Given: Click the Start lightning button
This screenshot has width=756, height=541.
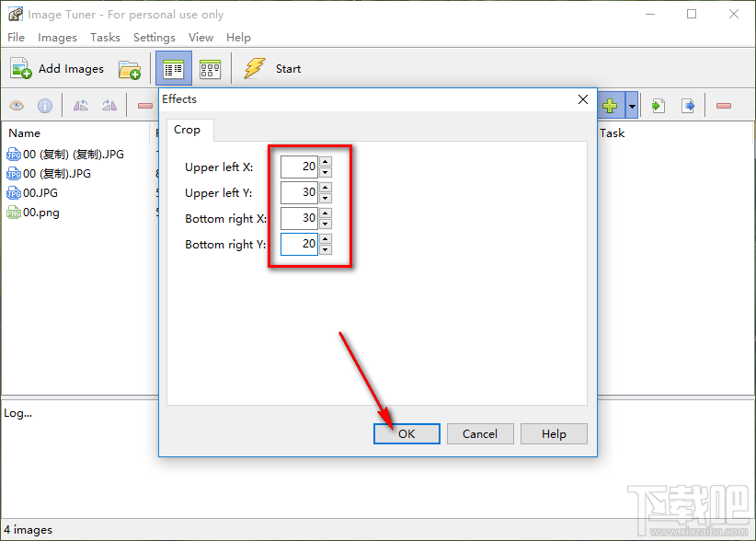Looking at the screenshot, I should click(273, 68).
